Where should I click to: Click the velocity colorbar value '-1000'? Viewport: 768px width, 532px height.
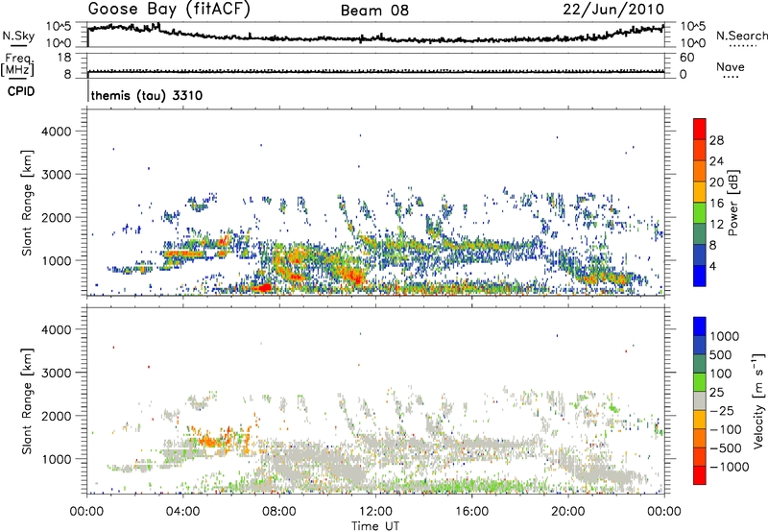point(729,467)
